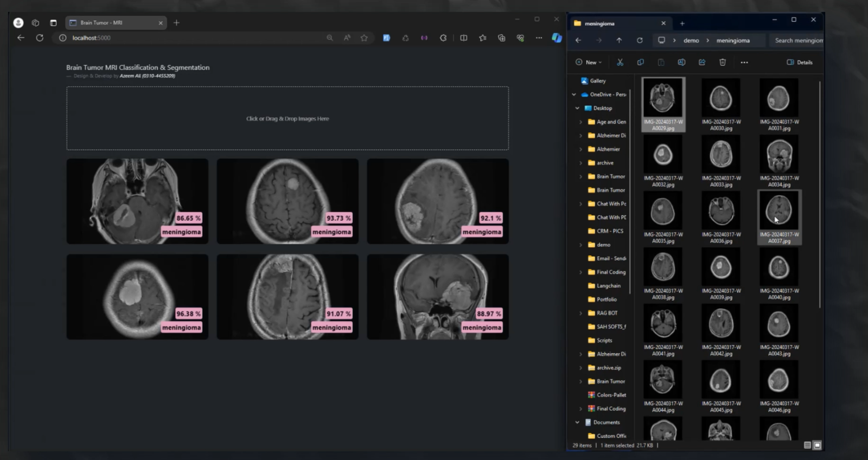868x460 pixels.
Task: Collapse the OneDrive - Personal tree node
Action: pyautogui.click(x=574, y=94)
